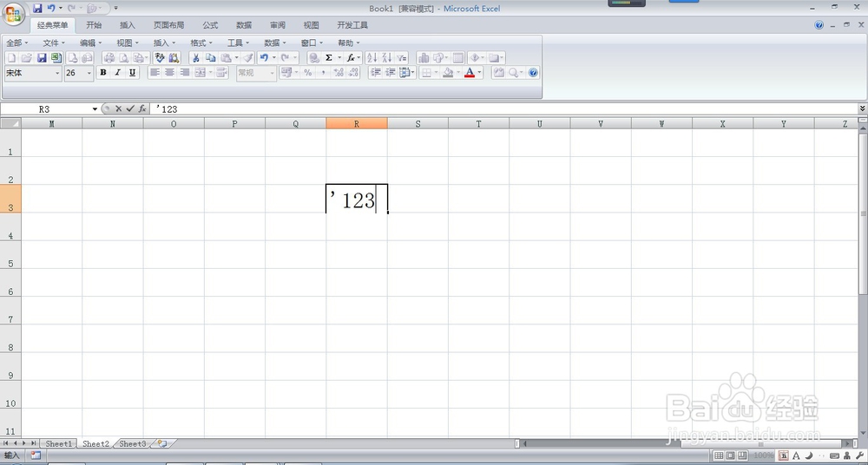Screen dimensions: 868x465
Task: Toggle right text alignment
Action: pos(185,73)
